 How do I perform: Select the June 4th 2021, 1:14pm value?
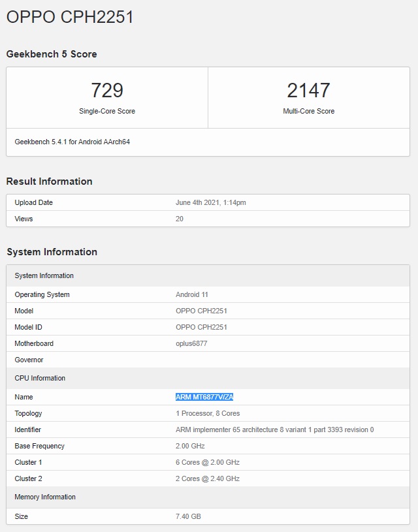tap(210, 202)
